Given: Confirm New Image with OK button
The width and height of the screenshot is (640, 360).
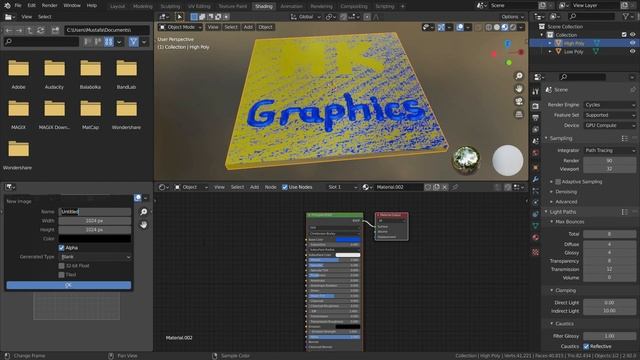Looking at the screenshot, I should (69, 285).
